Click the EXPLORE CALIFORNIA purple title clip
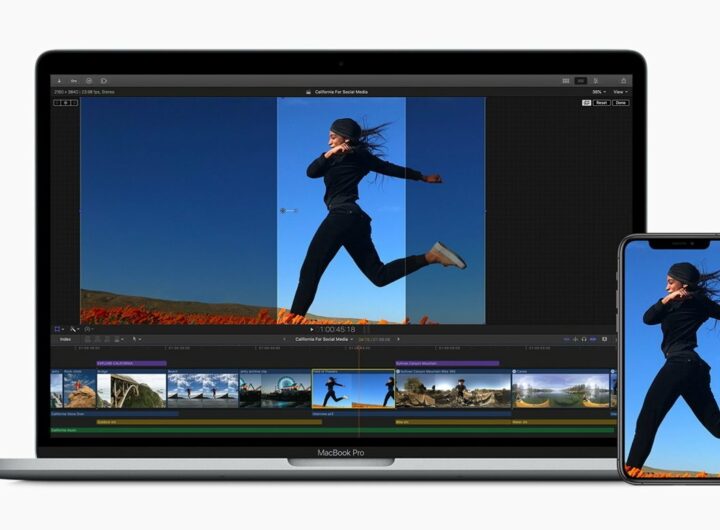The height and width of the screenshot is (530, 720). pyautogui.click(x=130, y=363)
